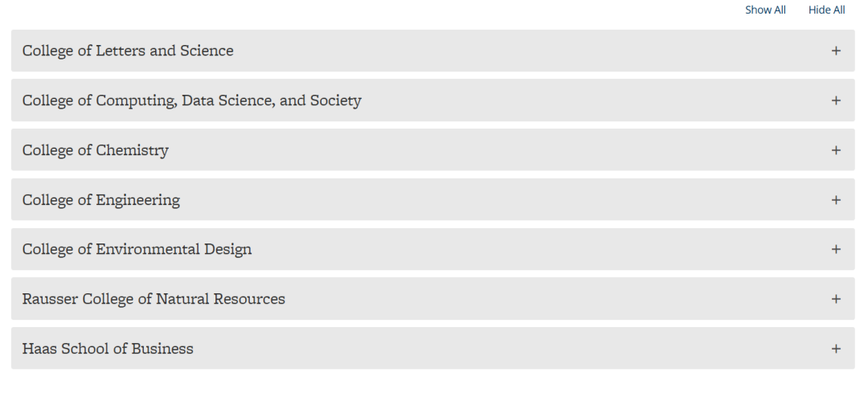
Task: Click the plus icon for College of Letters and Science
Action: pyautogui.click(x=836, y=51)
